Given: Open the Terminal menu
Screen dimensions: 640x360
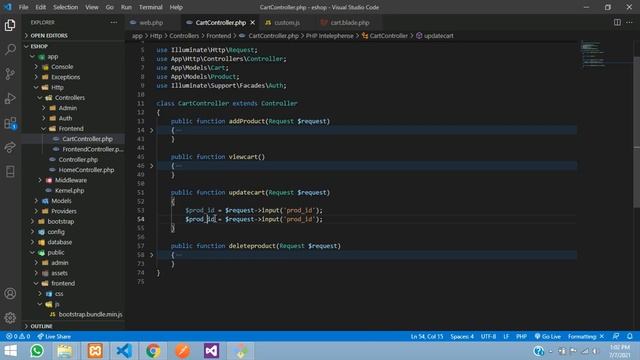Looking at the screenshot, I should point(151,7).
